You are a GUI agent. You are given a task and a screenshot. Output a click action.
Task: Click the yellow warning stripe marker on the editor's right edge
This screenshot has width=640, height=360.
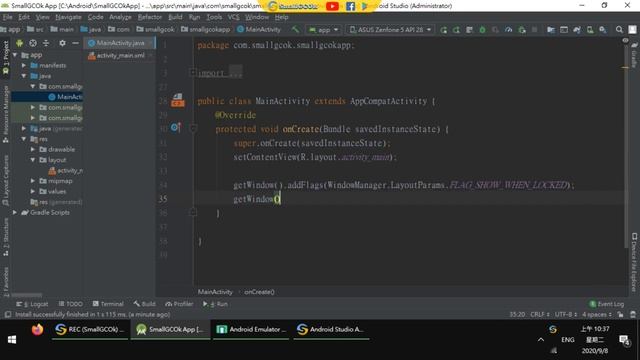[x=625, y=67]
